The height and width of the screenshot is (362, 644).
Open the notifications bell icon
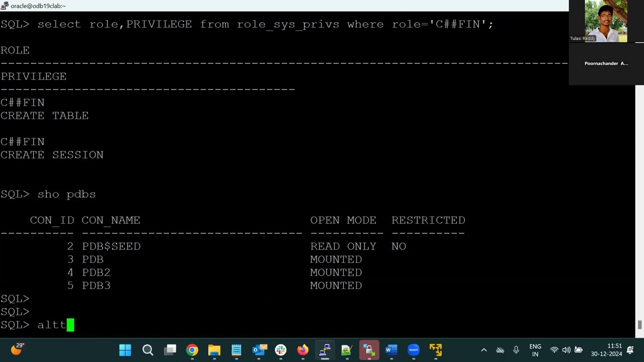(630, 350)
